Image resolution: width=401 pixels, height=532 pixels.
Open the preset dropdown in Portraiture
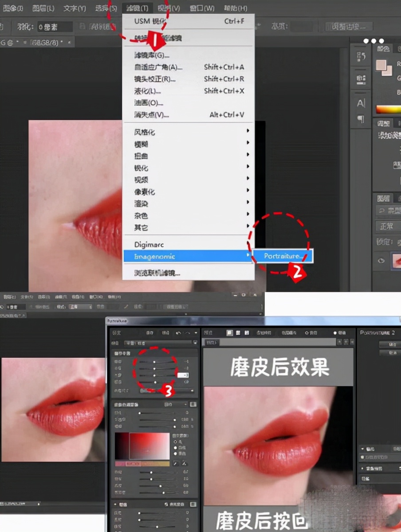tap(161, 343)
